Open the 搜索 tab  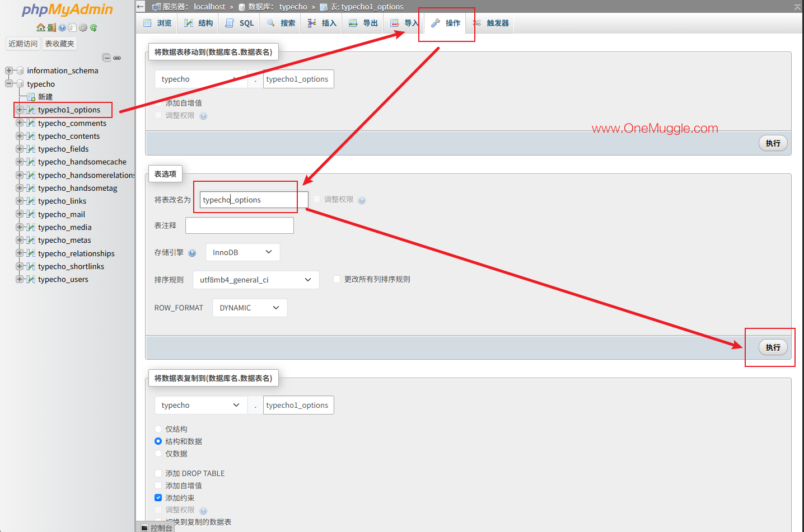coord(281,23)
